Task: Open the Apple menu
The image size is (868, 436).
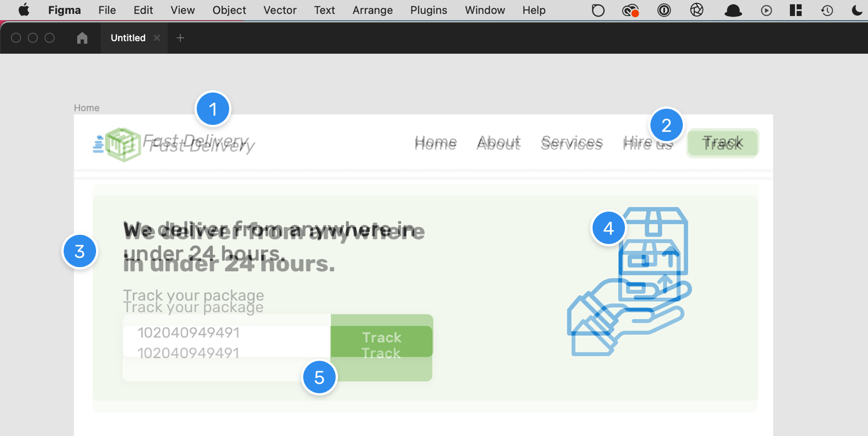Action: 24,10
